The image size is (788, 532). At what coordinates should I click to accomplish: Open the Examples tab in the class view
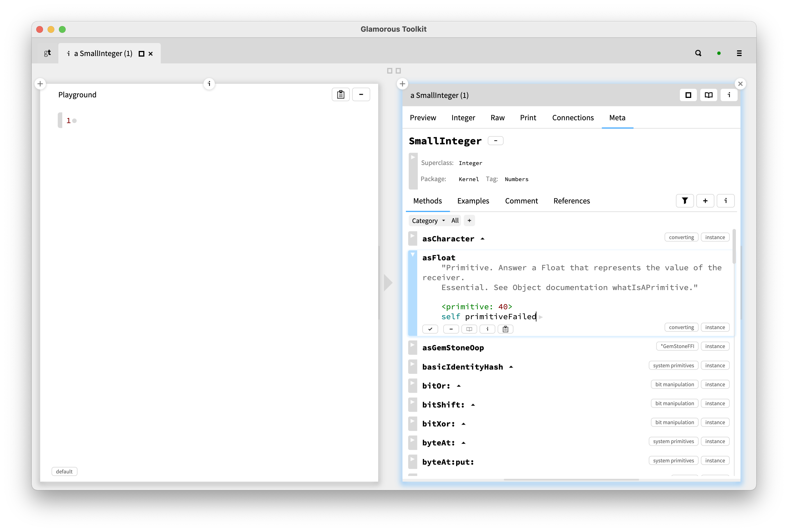point(473,201)
